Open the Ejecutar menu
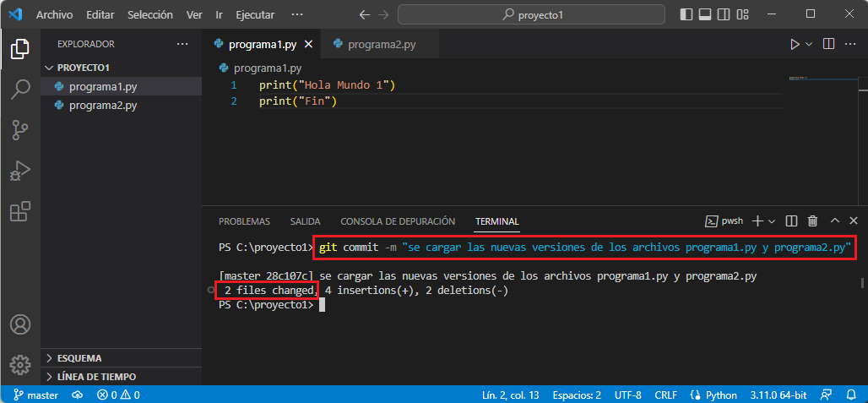 point(255,15)
